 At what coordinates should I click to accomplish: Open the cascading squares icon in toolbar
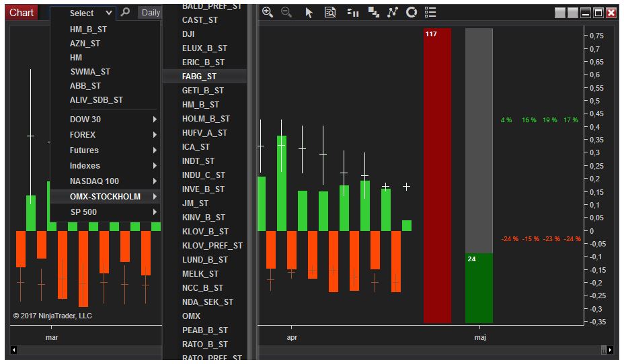(373, 12)
